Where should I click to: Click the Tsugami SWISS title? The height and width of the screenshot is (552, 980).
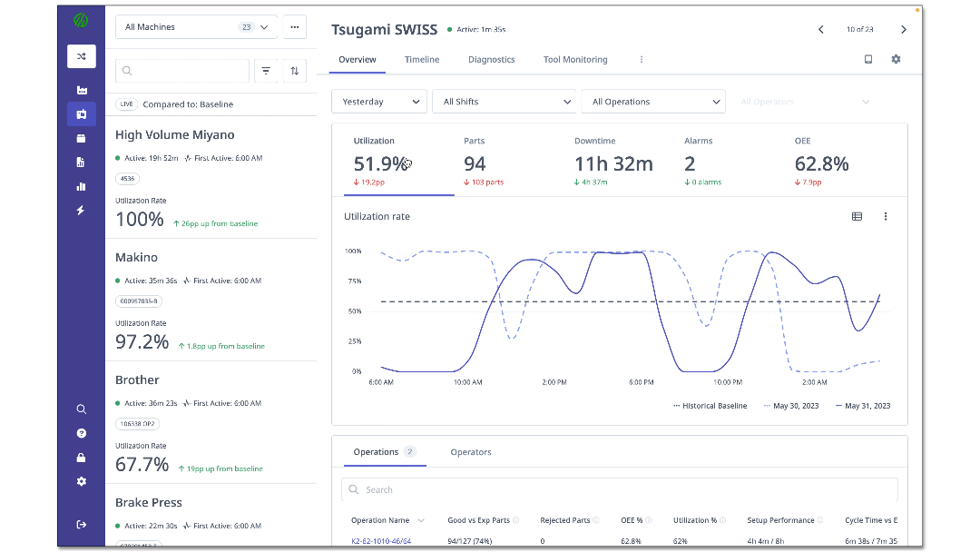click(x=385, y=29)
